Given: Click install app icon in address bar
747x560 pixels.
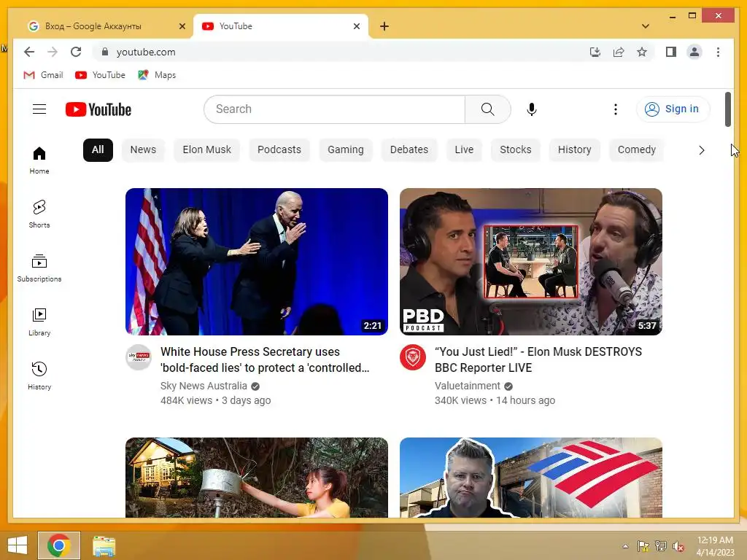Looking at the screenshot, I should pos(595,52).
